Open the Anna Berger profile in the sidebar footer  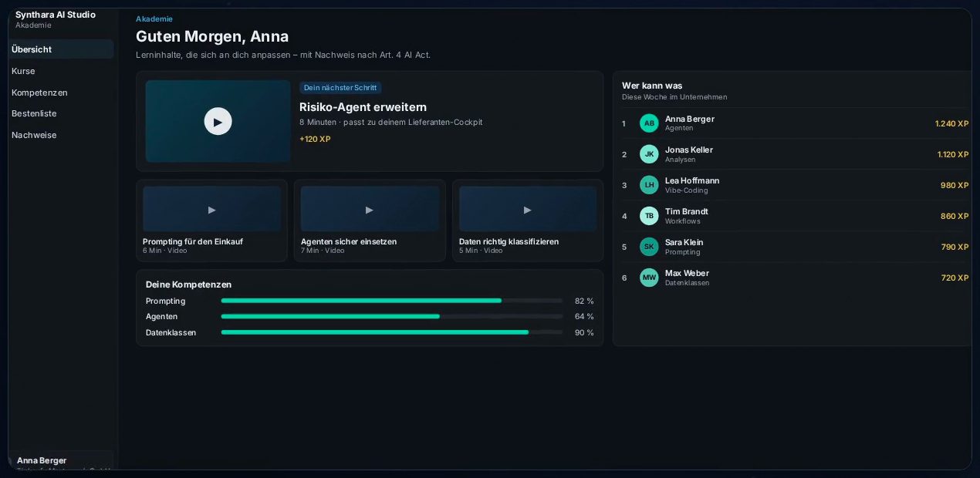[x=61, y=461]
